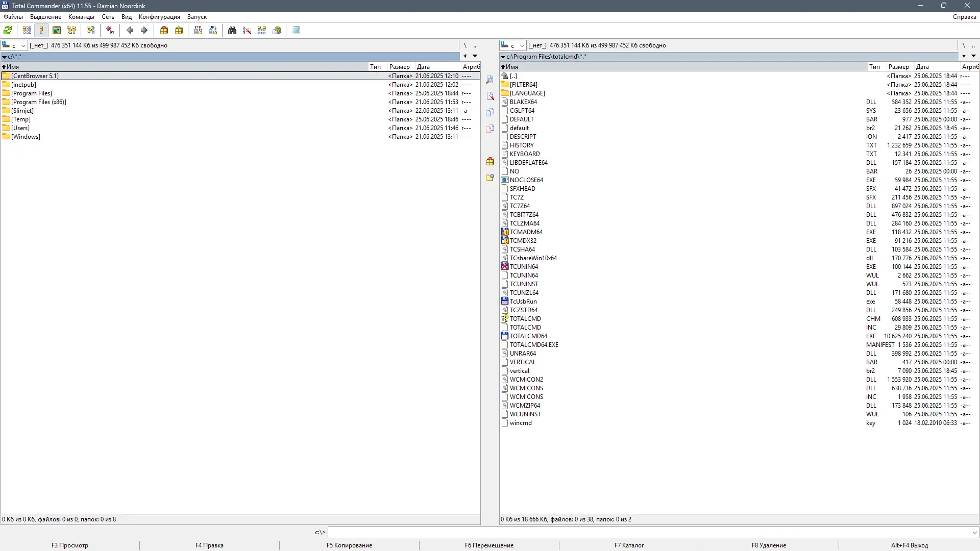Click the magnifier view icon in vertical bar
980x551 pixels.
tap(490, 80)
